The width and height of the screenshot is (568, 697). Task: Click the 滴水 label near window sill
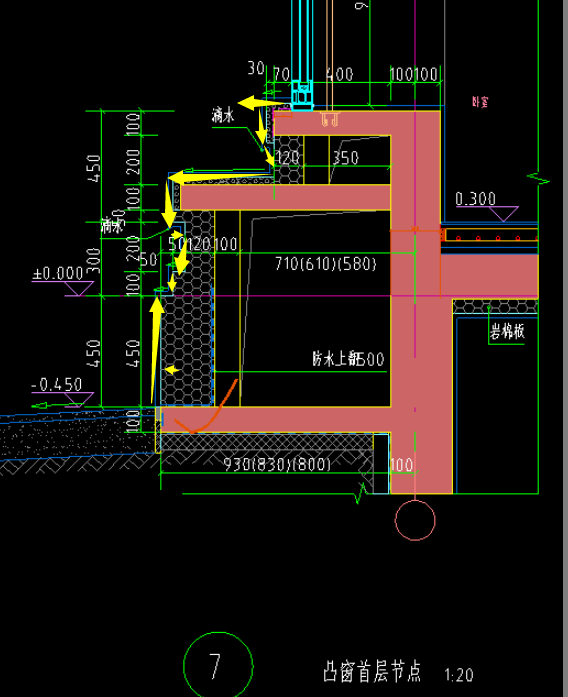pos(223,116)
